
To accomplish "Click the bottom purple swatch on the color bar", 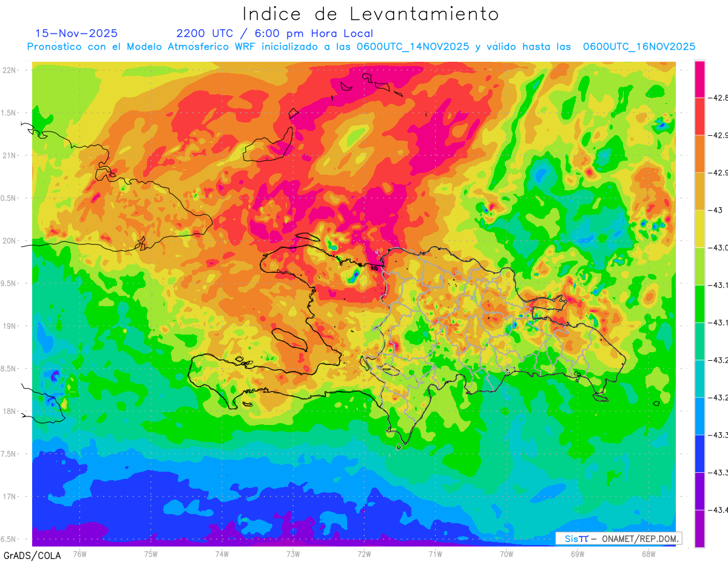I will [x=699, y=529].
